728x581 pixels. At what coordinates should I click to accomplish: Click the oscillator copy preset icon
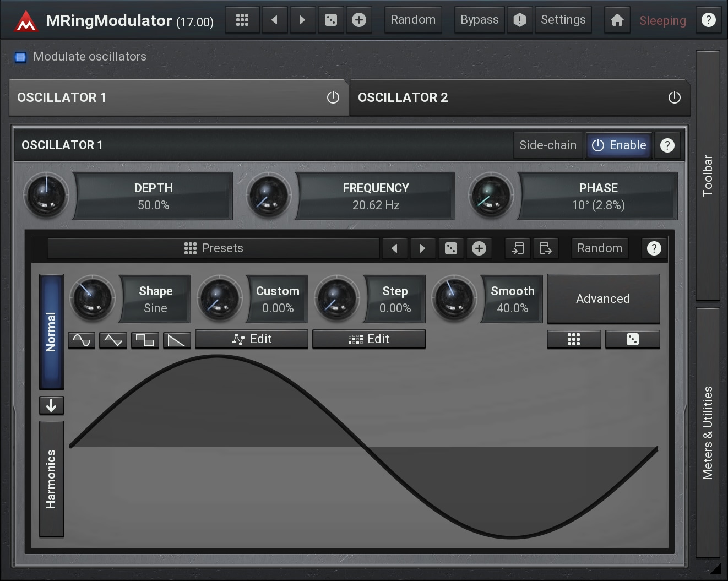point(545,248)
